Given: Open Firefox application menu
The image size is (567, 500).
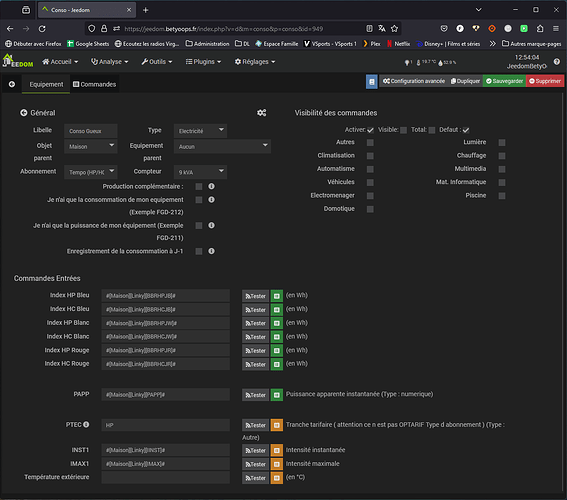Looking at the screenshot, I should click(x=556, y=29).
